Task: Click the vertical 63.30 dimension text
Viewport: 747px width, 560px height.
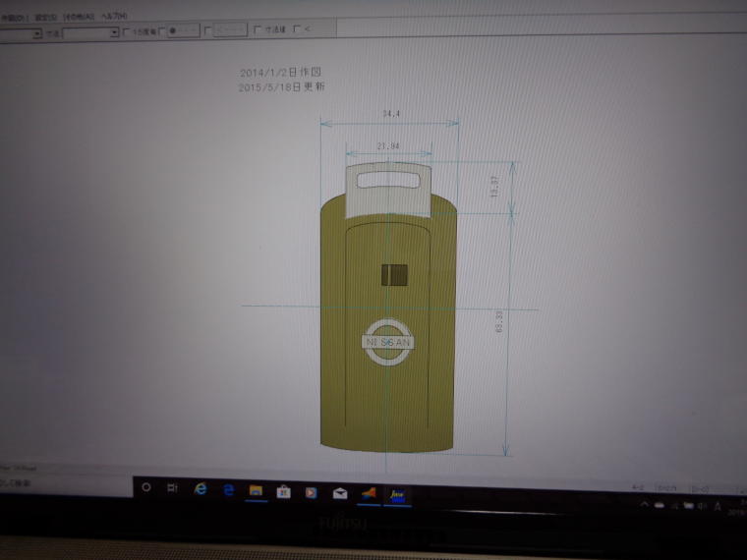Action: (498, 321)
